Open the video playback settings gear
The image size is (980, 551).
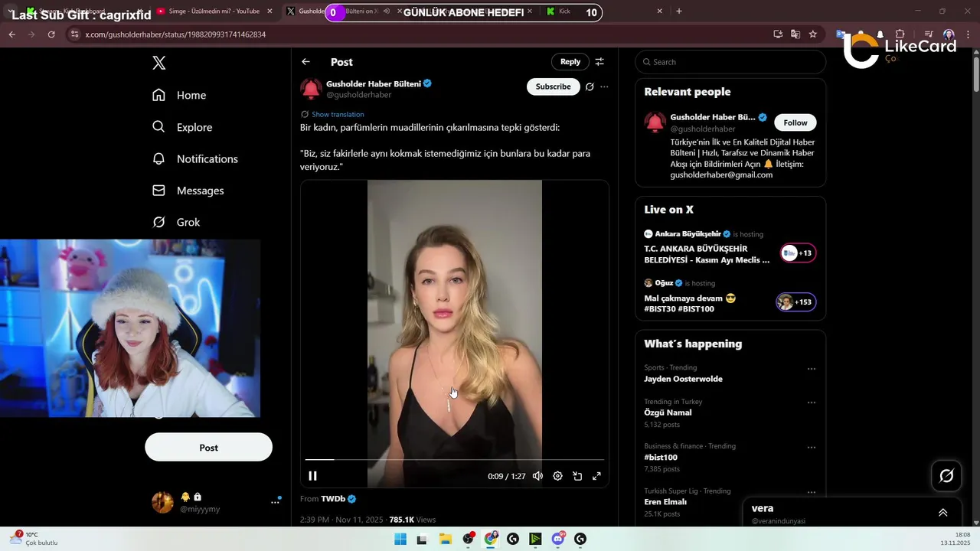coord(557,476)
